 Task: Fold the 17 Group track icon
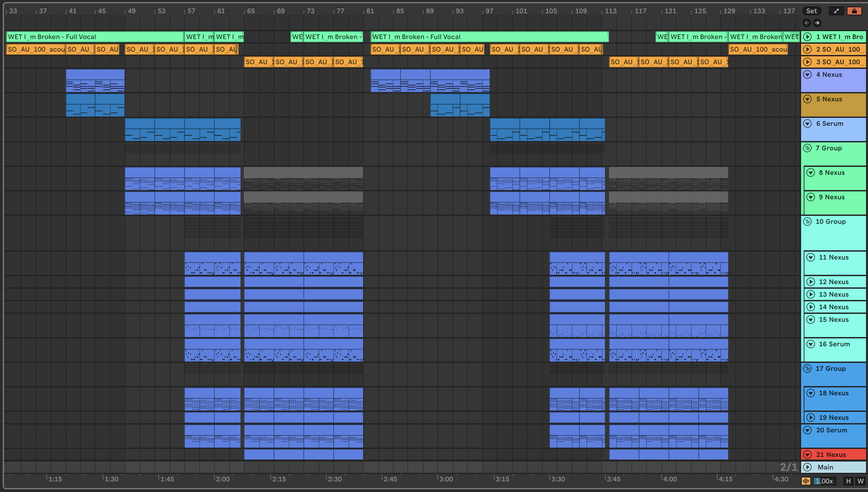coord(807,369)
